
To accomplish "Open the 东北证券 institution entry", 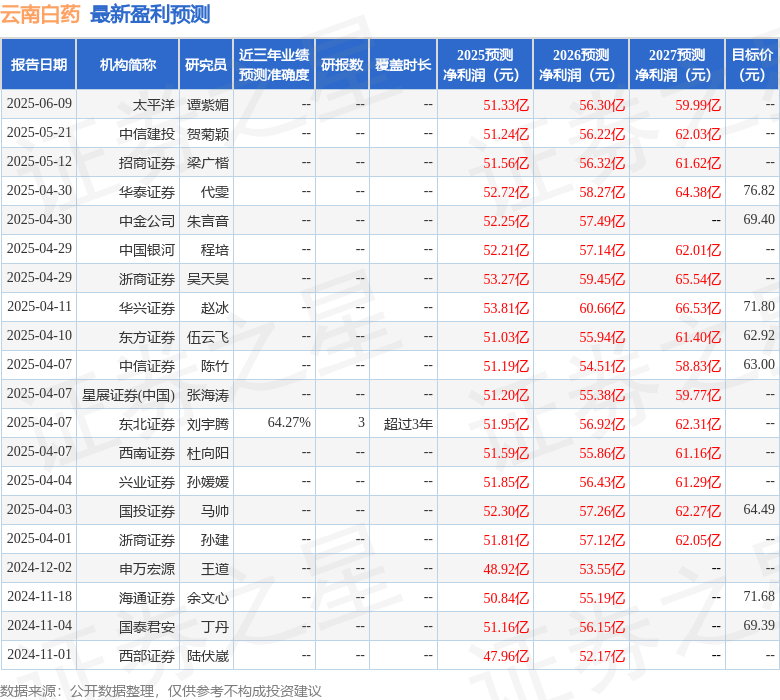I will [x=146, y=424].
